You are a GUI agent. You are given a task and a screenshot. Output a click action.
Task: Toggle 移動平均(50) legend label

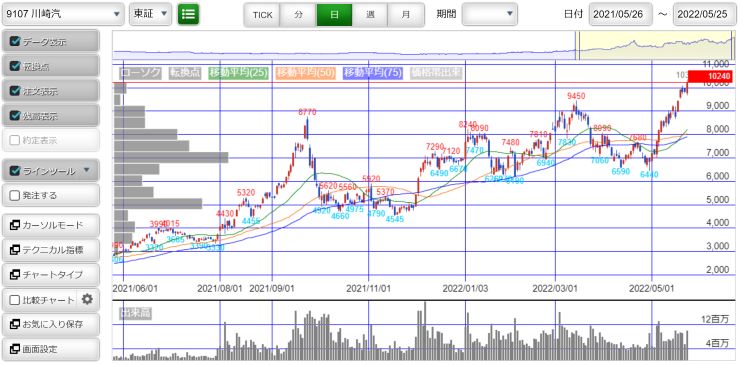[306, 73]
